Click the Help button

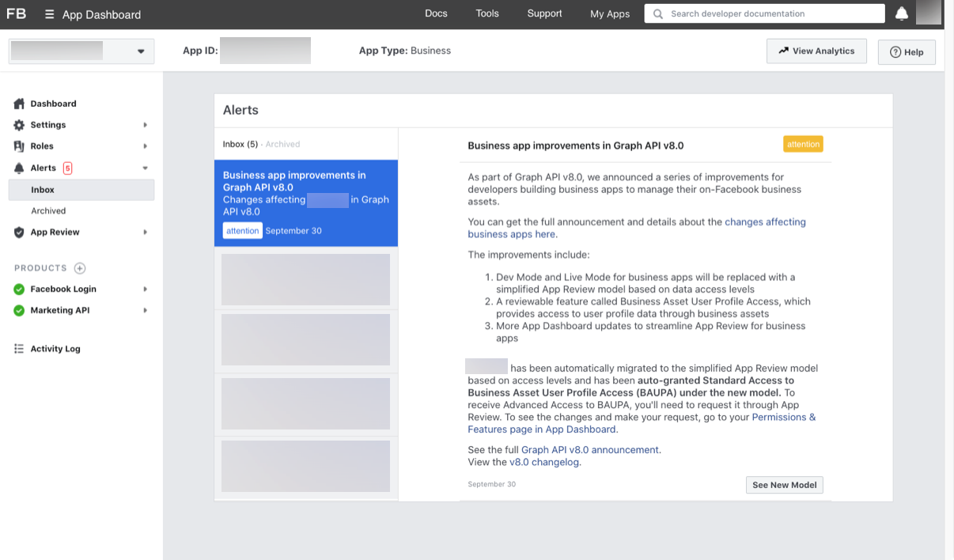[907, 52]
